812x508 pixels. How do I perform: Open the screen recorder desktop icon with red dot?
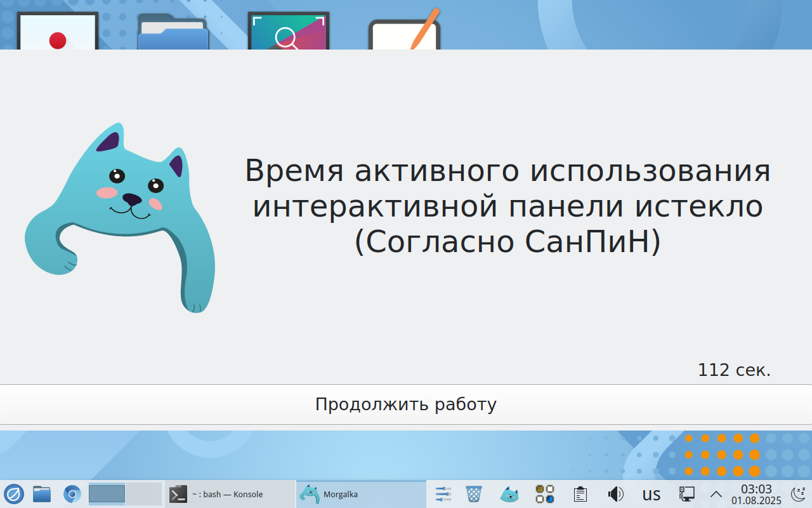coord(58,32)
